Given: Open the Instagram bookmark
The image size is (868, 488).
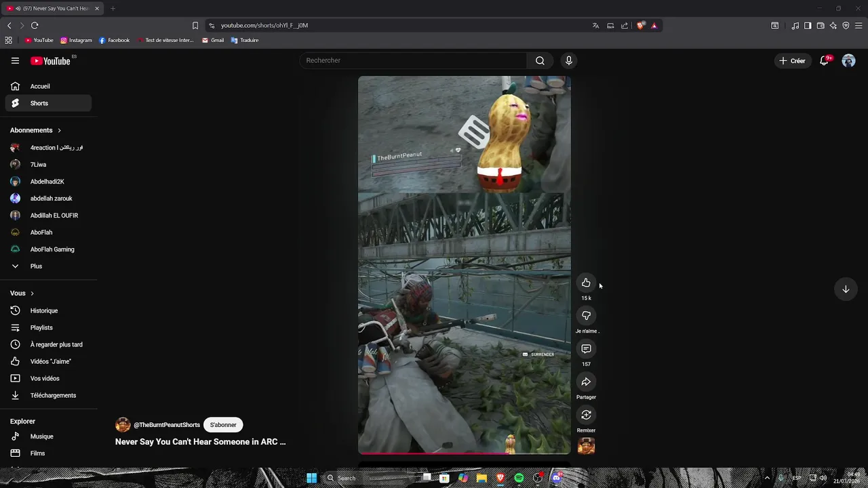Looking at the screenshot, I should click(76, 40).
